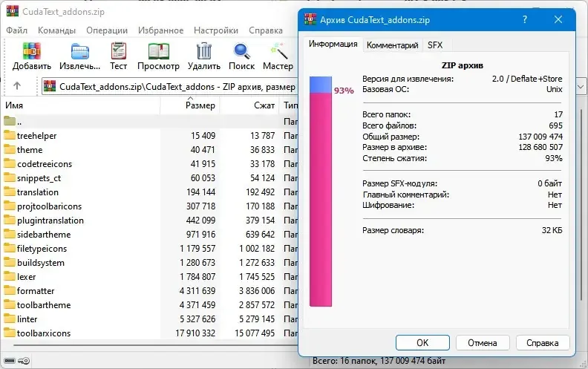Open the Настройки menu
Viewport: 588px width, 369px height.
pos(215,30)
